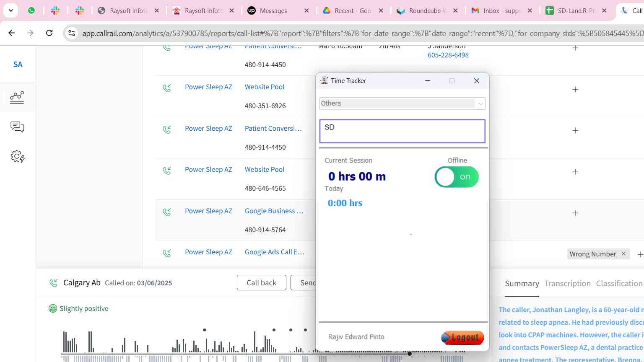Click the Call back button
This screenshot has height=362, width=644.
[x=261, y=283]
